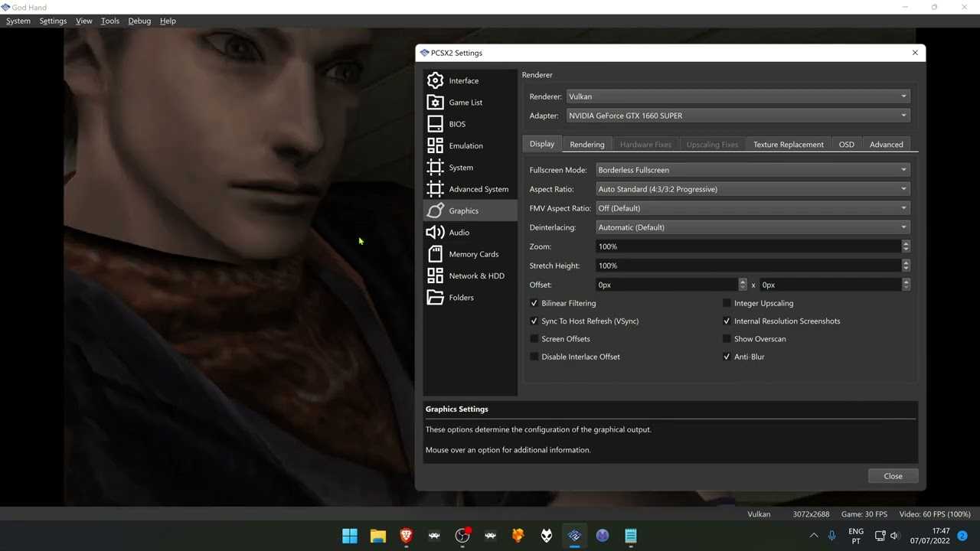
Task: Open the Interface settings page
Action: tap(470, 80)
